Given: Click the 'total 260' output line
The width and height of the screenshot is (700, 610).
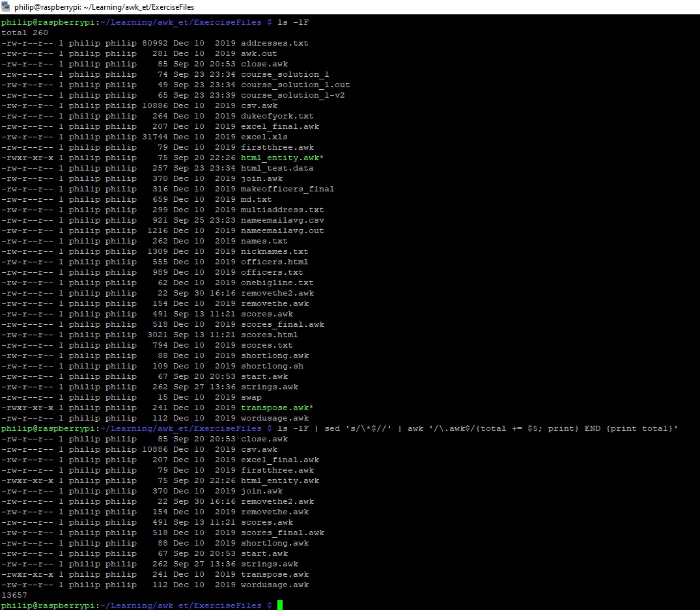Looking at the screenshot, I should [25, 33].
